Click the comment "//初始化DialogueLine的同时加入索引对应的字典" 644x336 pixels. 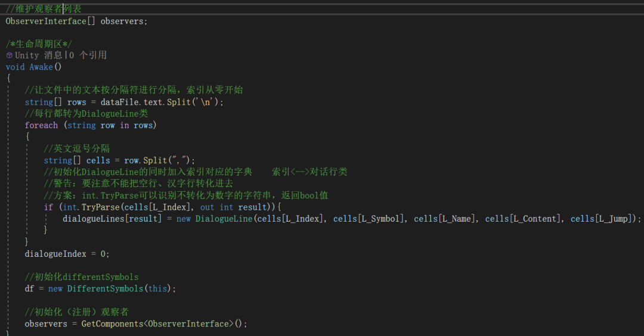point(148,172)
